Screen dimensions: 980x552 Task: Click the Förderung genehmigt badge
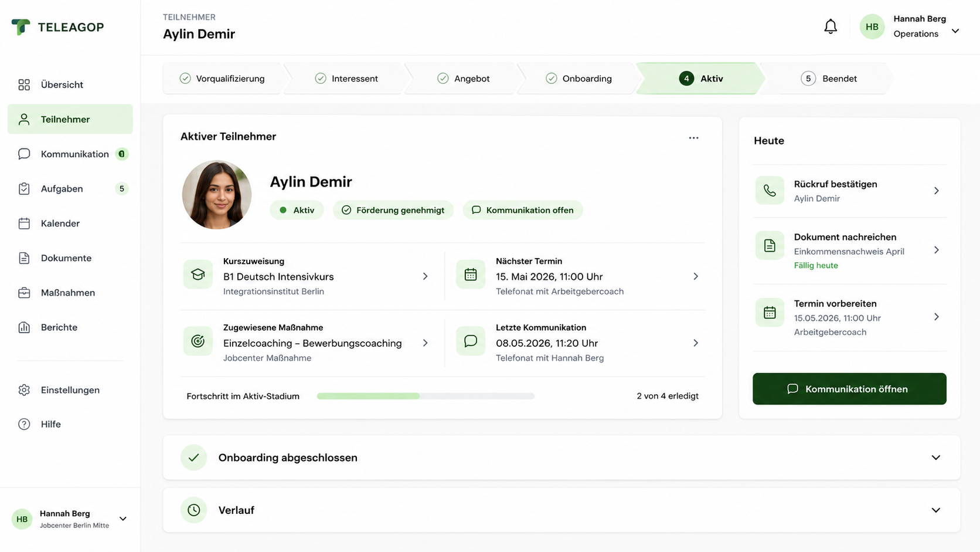393,210
